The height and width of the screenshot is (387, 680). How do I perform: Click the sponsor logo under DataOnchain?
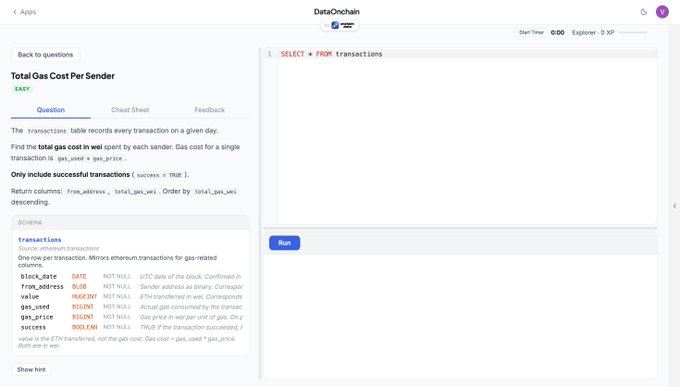(340, 25)
